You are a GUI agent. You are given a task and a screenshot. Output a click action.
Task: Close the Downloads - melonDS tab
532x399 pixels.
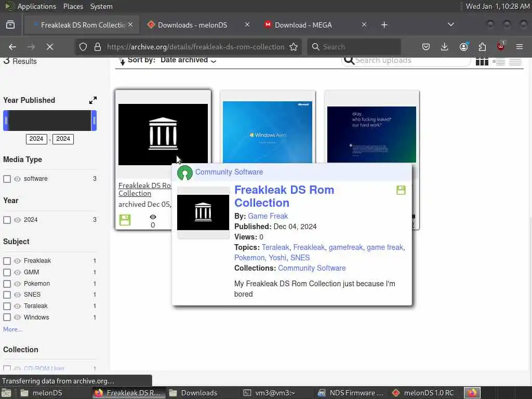(x=247, y=24)
